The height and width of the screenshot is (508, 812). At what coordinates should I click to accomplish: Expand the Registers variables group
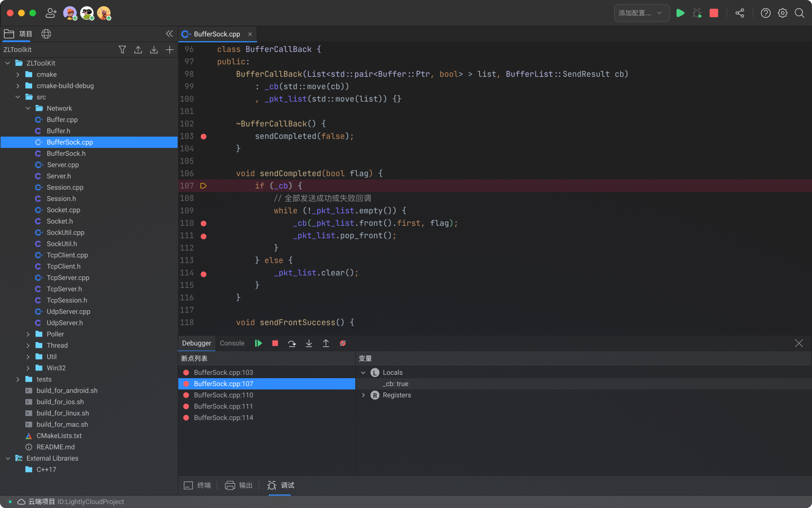click(363, 395)
